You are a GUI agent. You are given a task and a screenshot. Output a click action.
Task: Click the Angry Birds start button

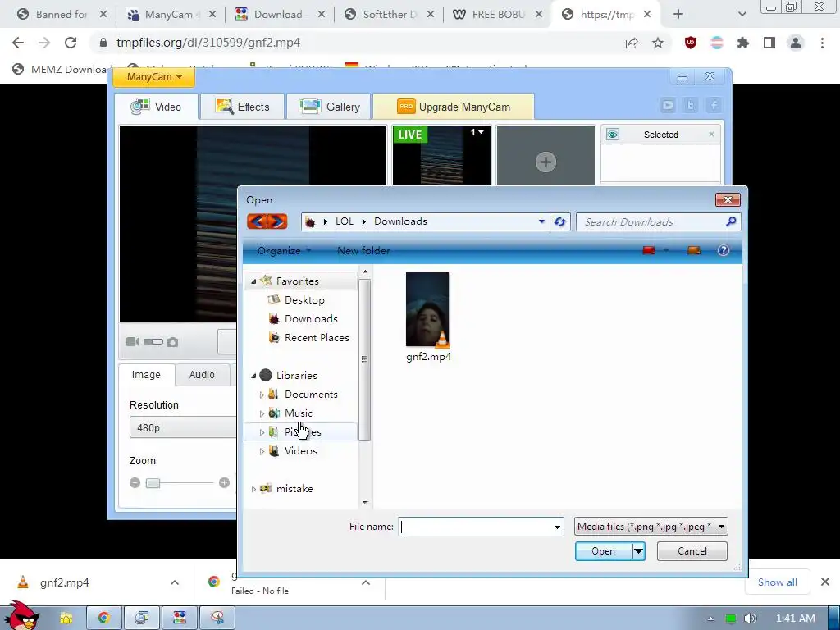tap(22, 616)
